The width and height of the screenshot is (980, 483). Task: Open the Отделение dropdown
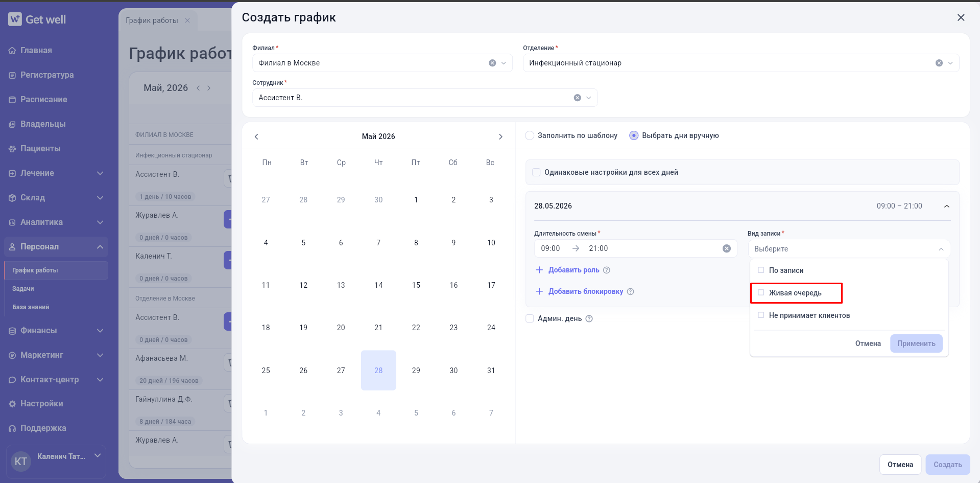(x=950, y=63)
